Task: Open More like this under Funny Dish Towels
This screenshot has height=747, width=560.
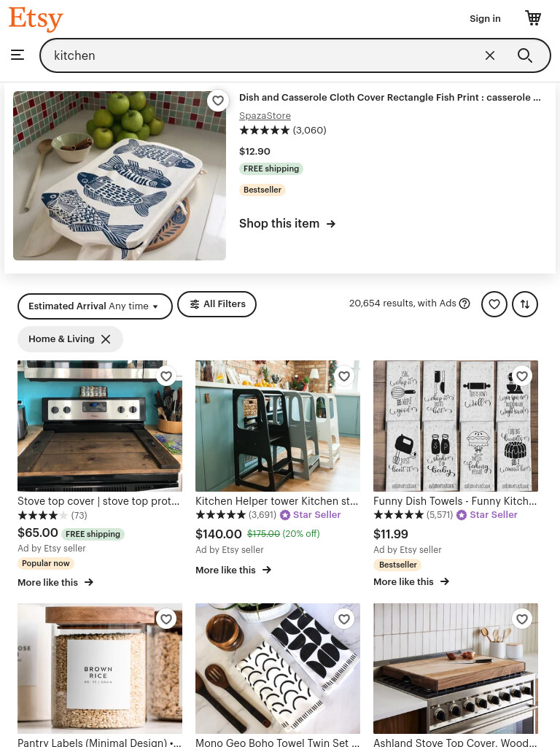Action: pos(411,581)
